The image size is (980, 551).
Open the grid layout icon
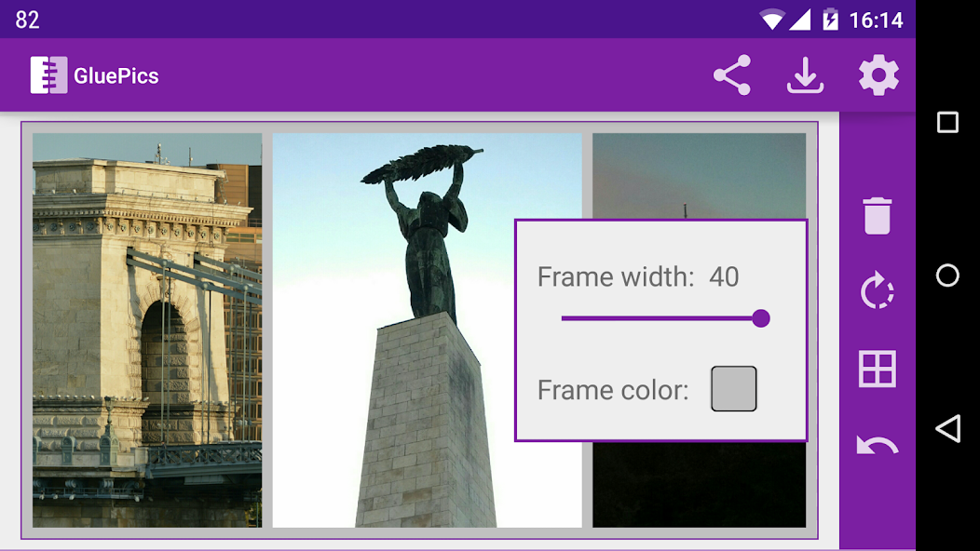click(877, 369)
